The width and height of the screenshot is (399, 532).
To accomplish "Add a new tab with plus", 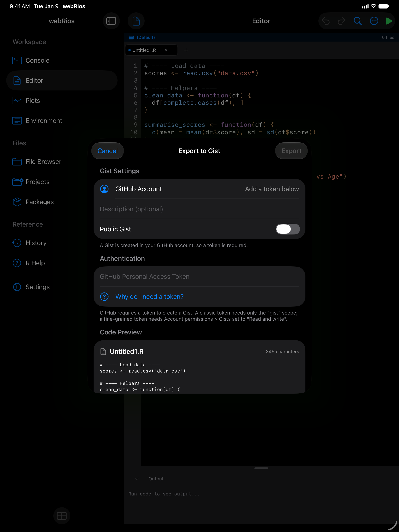I will (x=186, y=50).
